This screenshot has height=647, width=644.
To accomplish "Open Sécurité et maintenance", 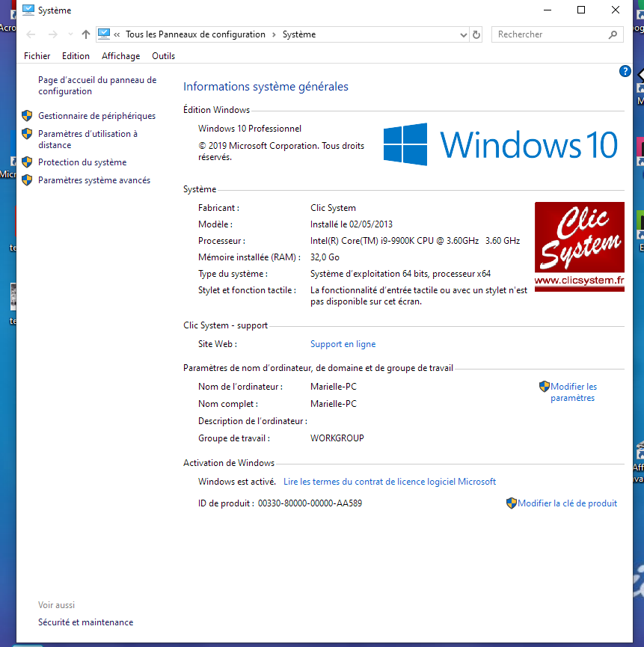I will click(x=86, y=622).
